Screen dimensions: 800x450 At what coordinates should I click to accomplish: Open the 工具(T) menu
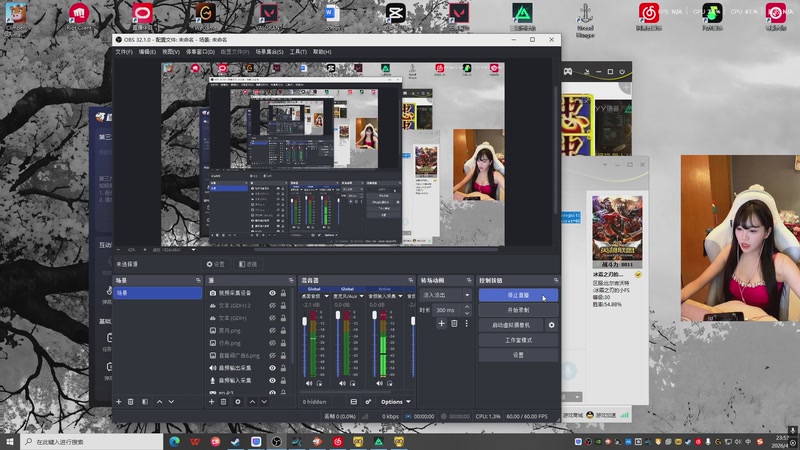point(298,51)
